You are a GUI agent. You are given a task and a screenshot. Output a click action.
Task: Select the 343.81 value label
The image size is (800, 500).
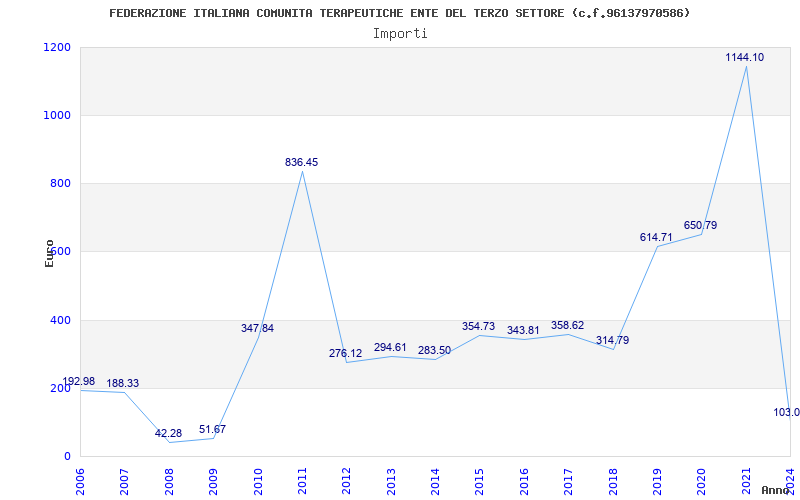(523, 331)
